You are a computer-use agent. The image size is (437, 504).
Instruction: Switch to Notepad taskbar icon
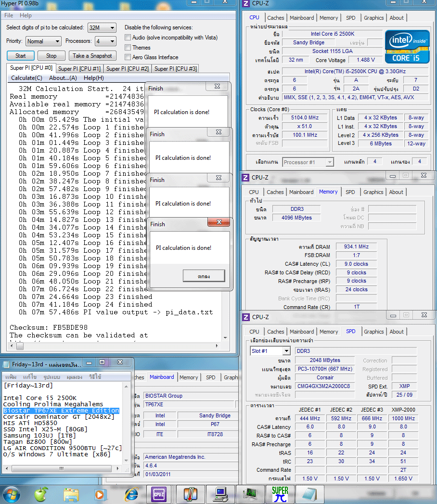309,494
